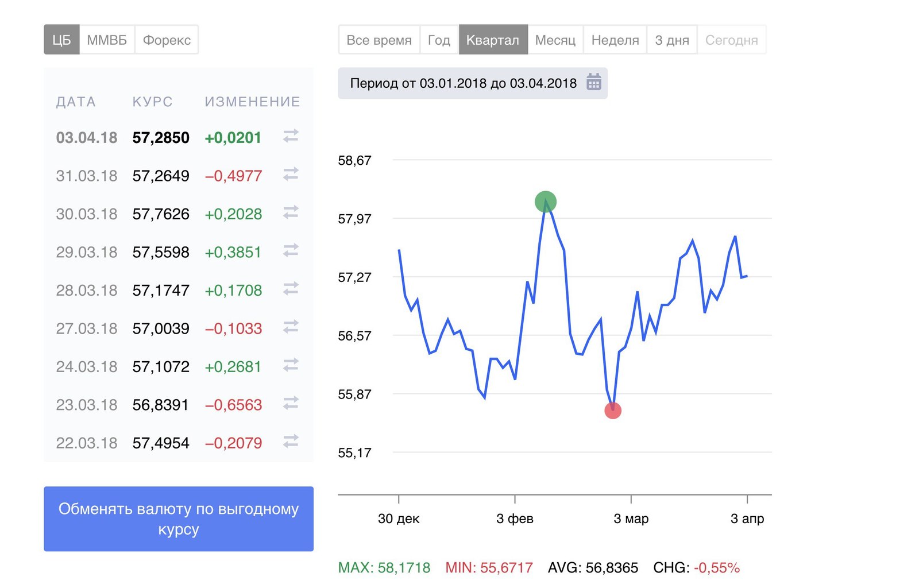Click Обменять валюту по выгодному курсу button
This screenshot has height=588, width=919.
click(179, 519)
